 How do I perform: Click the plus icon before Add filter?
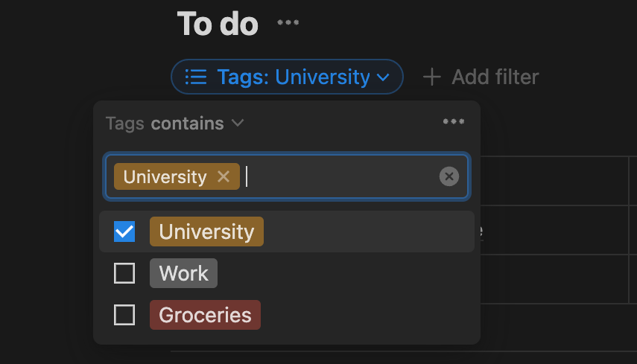(x=432, y=77)
